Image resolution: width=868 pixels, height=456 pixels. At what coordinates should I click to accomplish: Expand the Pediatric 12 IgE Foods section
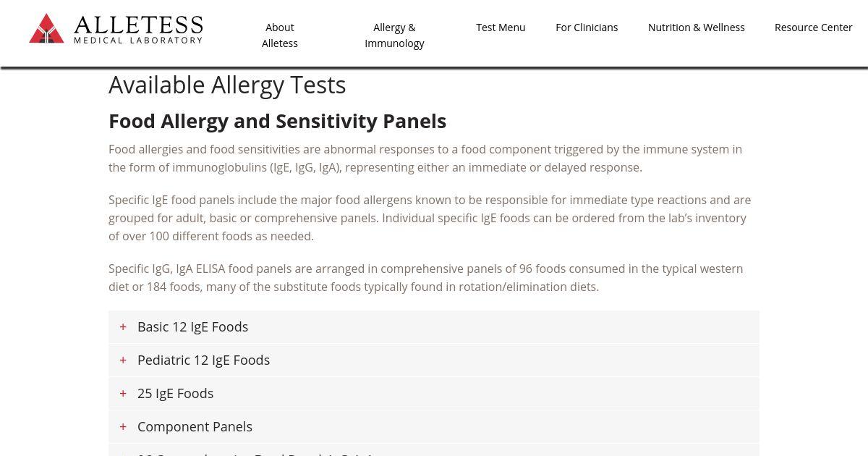pos(203,360)
